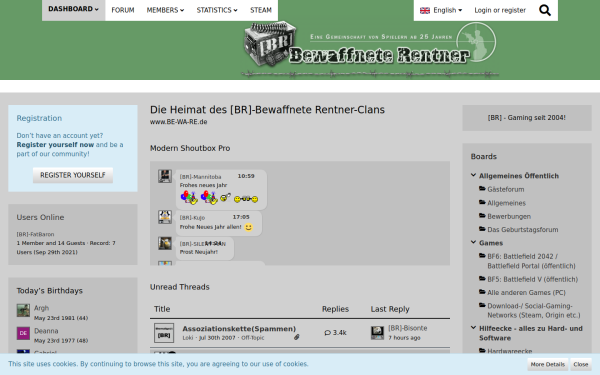Click Login or register
This screenshot has height=375, width=600.
click(500, 10)
